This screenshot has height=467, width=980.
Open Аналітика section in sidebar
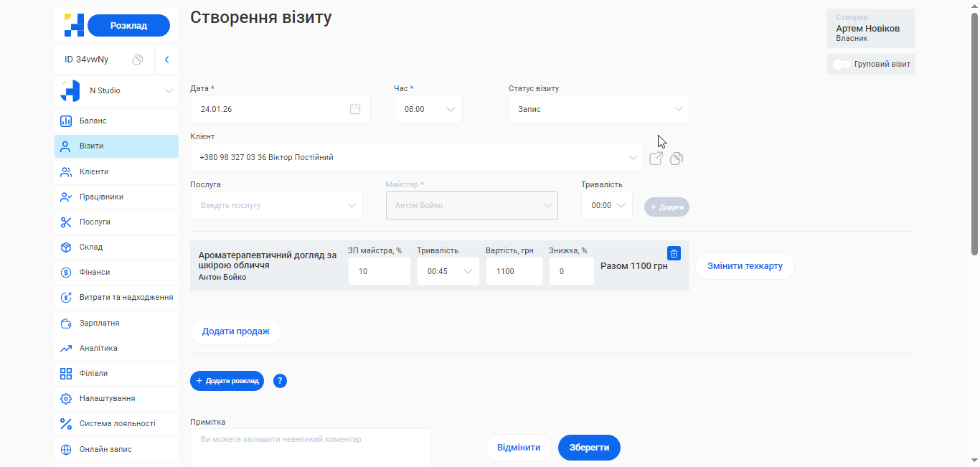point(98,349)
